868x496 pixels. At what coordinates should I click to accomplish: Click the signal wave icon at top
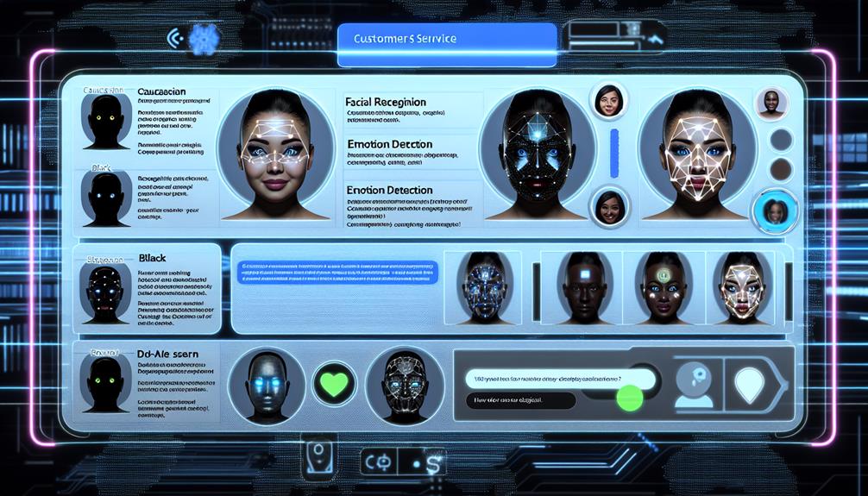point(175,38)
